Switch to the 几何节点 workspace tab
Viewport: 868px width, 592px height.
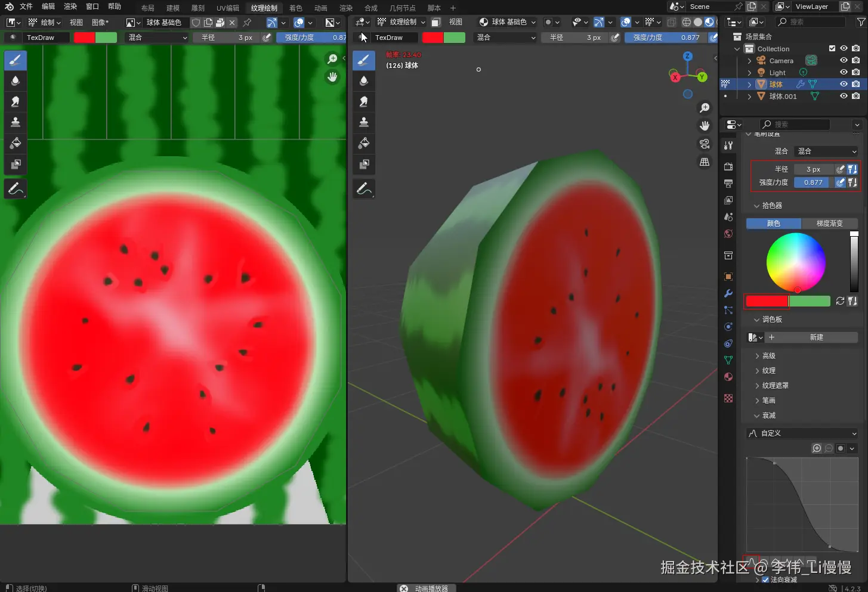coord(403,8)
